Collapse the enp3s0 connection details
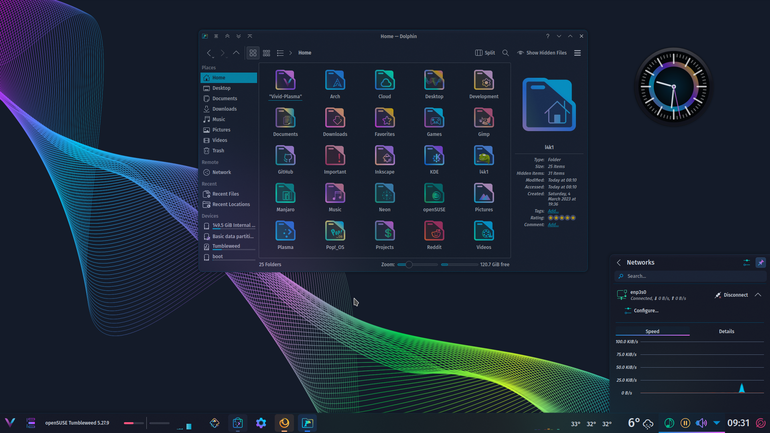 [758, 295]
